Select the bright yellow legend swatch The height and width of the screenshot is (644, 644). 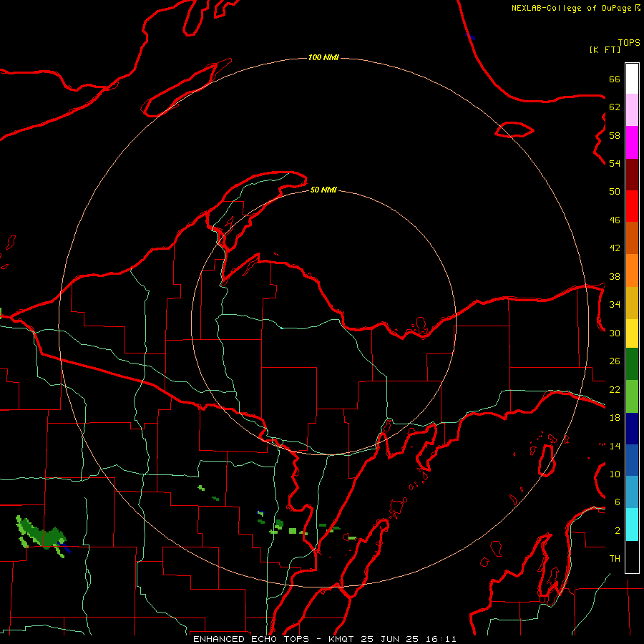632,333
